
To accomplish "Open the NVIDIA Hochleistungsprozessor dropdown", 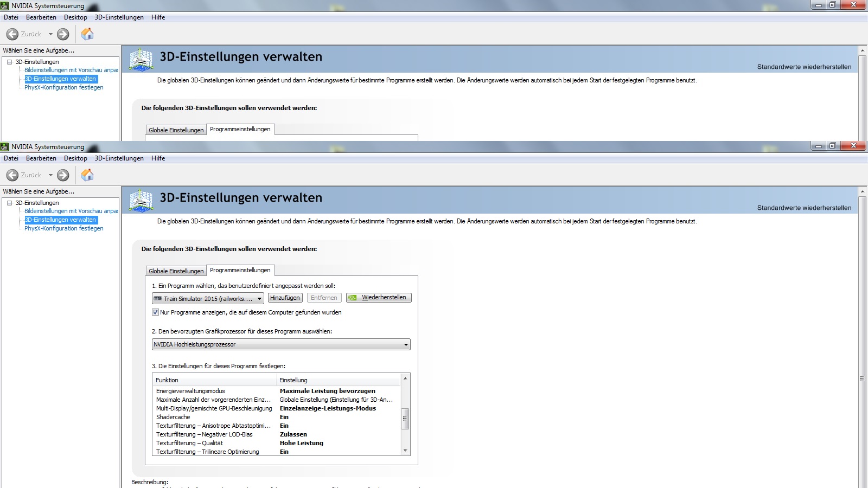I will tap(281, 344).
